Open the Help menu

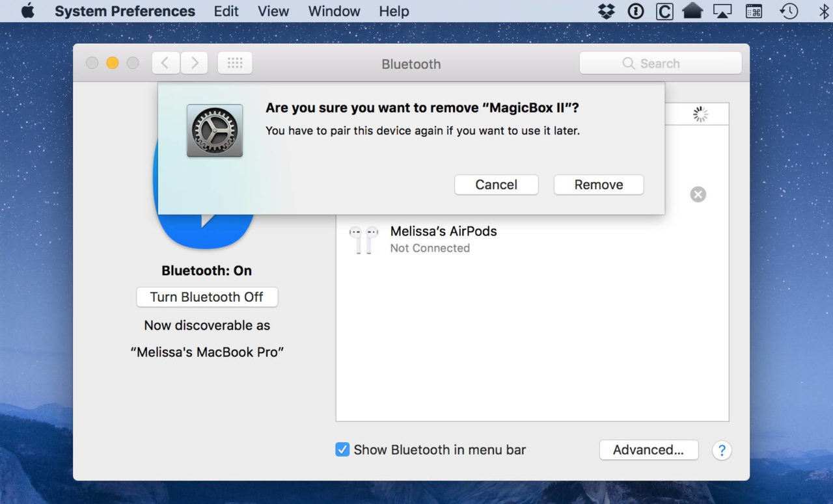[x=394, y=11]
